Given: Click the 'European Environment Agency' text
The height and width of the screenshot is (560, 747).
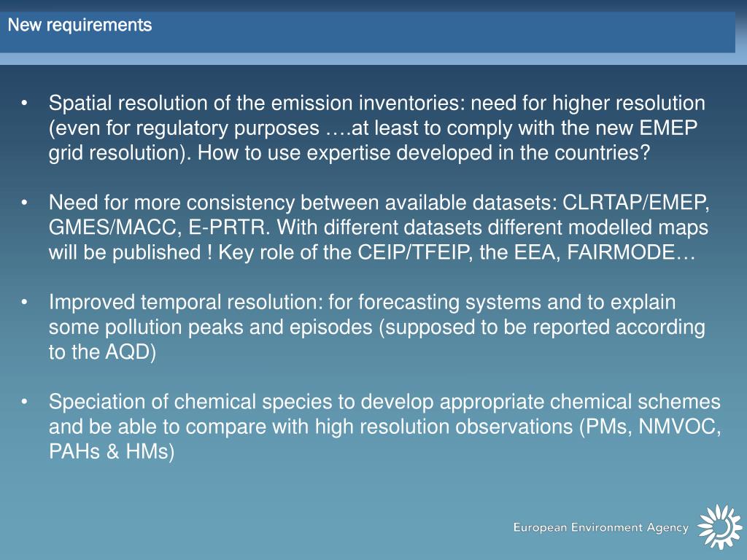Looking at the screenshot, I should [x=601, y=528].
